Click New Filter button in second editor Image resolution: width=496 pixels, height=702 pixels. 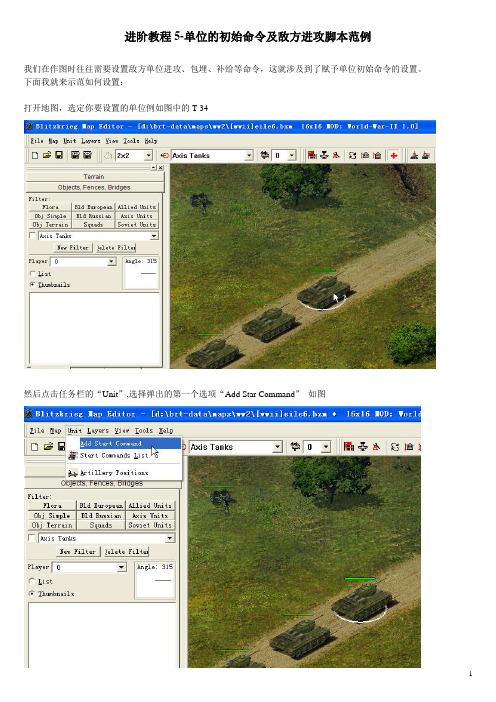(x=78, y=552)
